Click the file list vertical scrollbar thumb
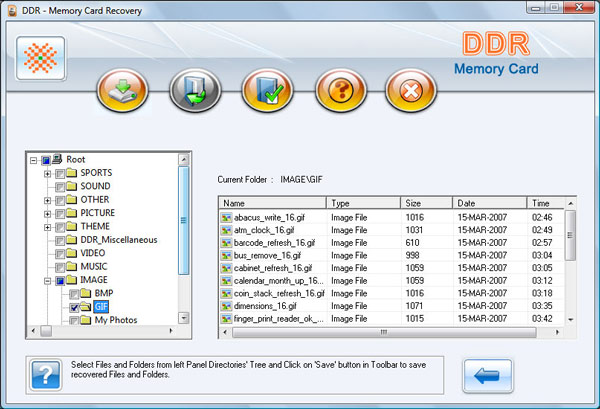 (x=570, y=235)
